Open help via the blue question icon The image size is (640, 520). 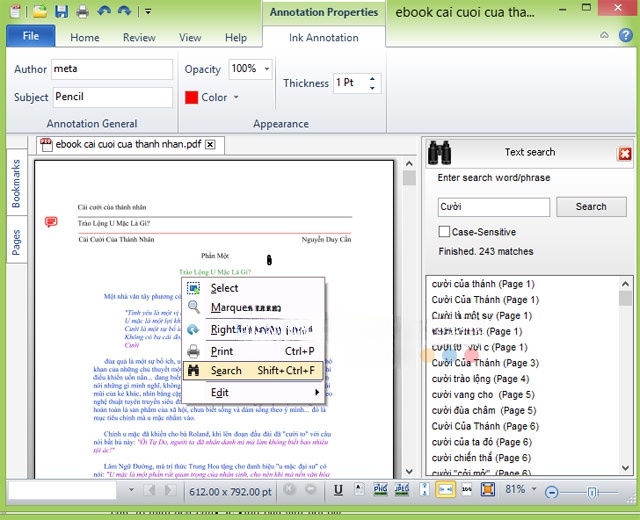click(x=626, y=35)
